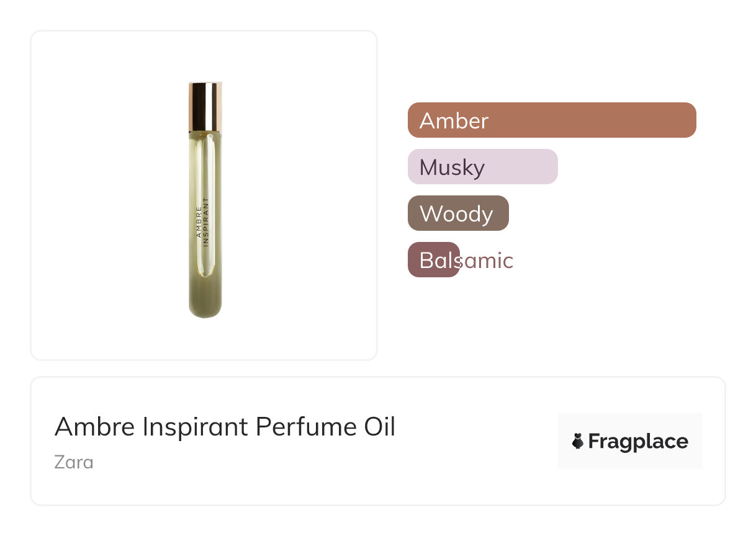The image size is (756, 536).
Task: Click the Fragplace wordmark text
Action: pos(638,441)
